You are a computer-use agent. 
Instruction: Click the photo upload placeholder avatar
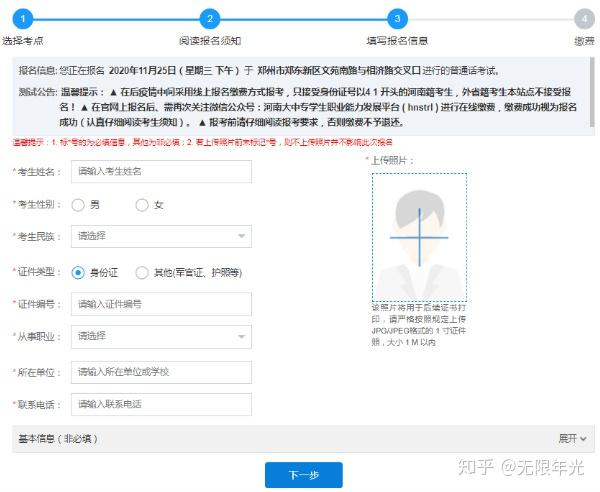coord(419,237)
